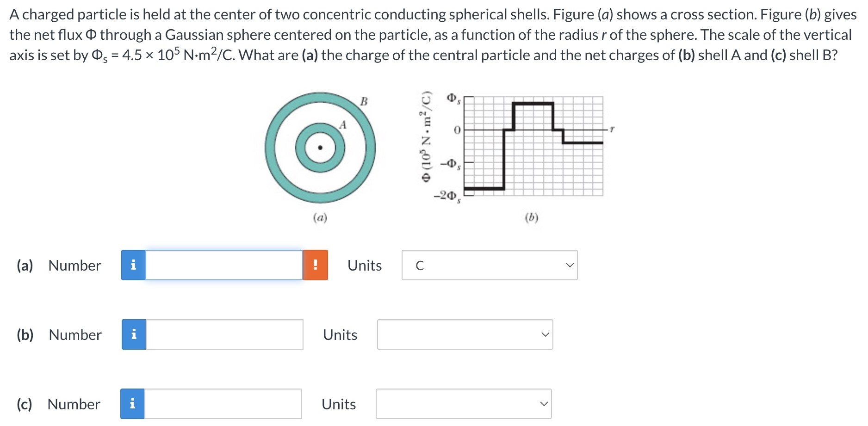This screenshot has height=426, width=868.
Task: Click the r axis label on the graph
Action: tap(611, 129)
